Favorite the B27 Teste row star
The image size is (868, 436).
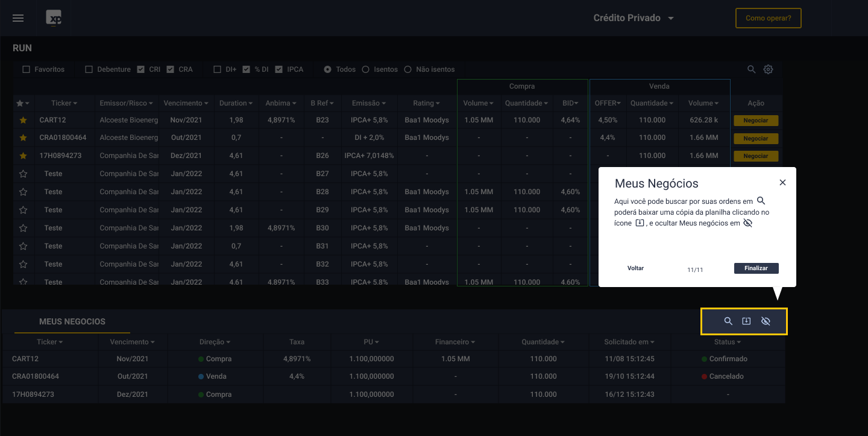(x=24, y=174)
